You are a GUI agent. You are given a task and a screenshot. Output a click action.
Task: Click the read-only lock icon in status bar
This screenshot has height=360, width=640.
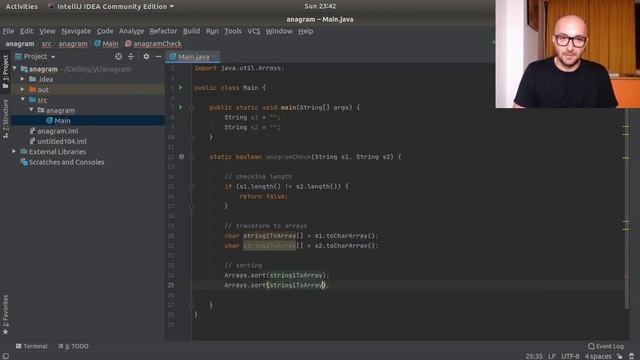(620, 356)
